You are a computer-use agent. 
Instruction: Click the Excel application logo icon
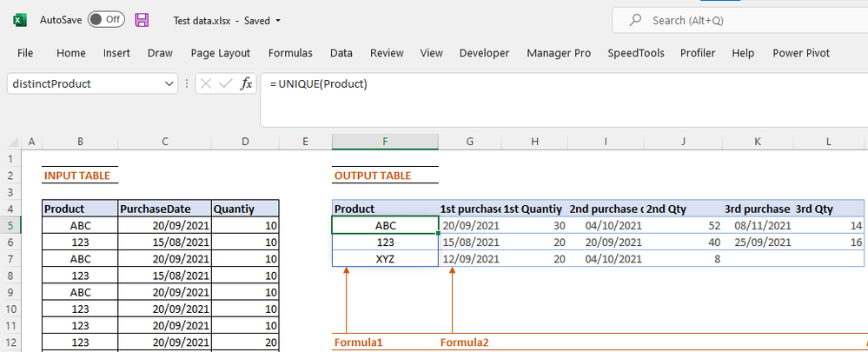tap(19, 21)
